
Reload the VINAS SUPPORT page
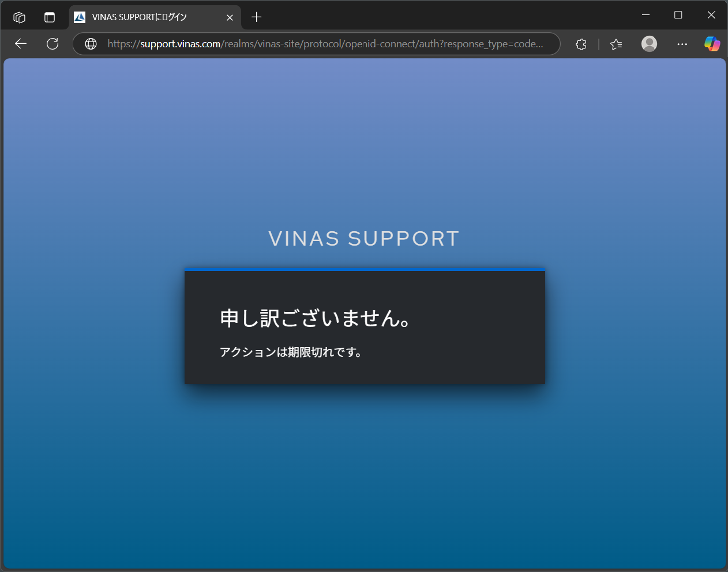(52, 44)
